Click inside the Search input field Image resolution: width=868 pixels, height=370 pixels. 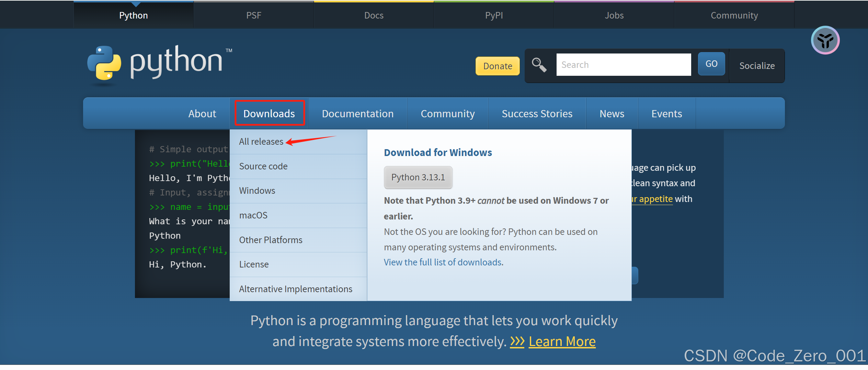[x=623, y=64]
